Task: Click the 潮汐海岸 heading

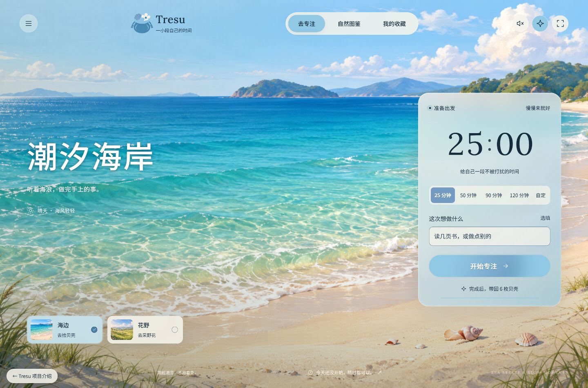Action: click(90, 156)
